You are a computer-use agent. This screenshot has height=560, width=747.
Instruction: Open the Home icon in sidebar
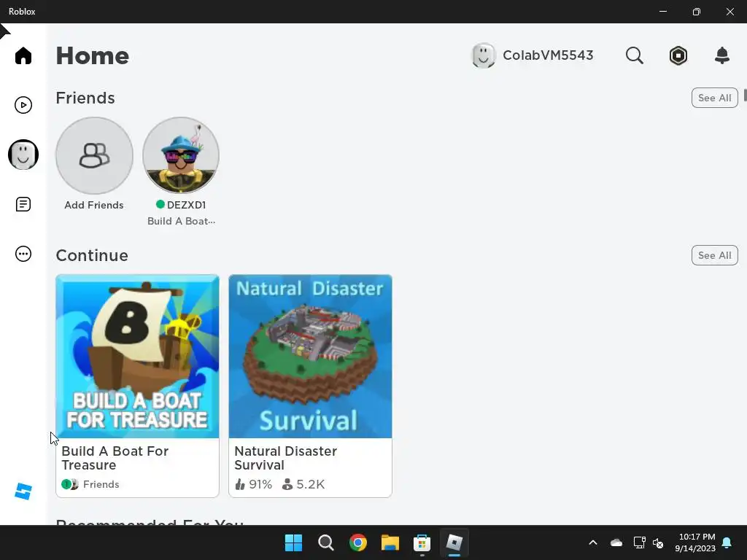click(x=23, y=55)
